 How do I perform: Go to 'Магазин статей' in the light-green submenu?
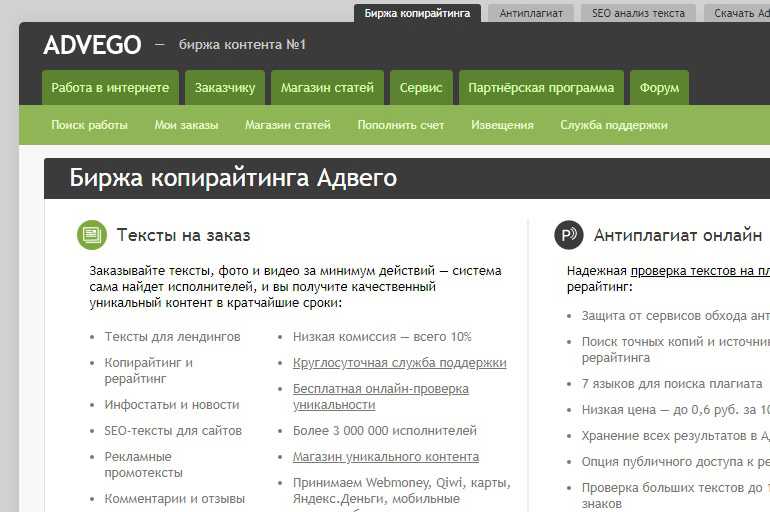pos(288,125)
